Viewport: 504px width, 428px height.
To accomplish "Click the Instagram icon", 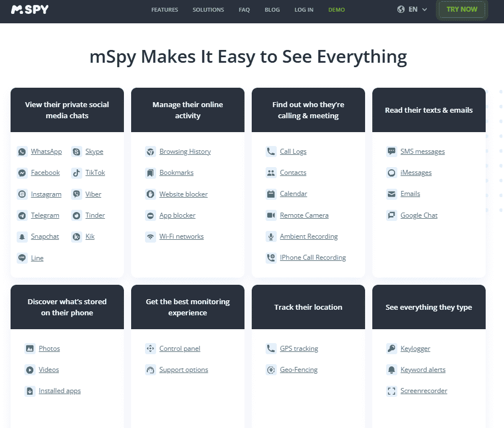I will coord(22,194).
